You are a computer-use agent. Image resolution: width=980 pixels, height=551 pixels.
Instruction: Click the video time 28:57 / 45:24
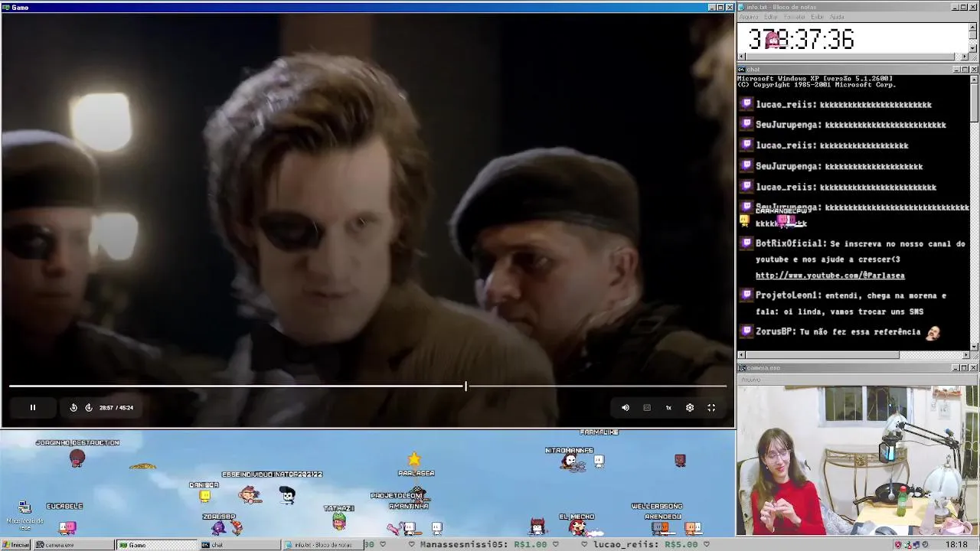pyautogui.click(x=116, y=408)
